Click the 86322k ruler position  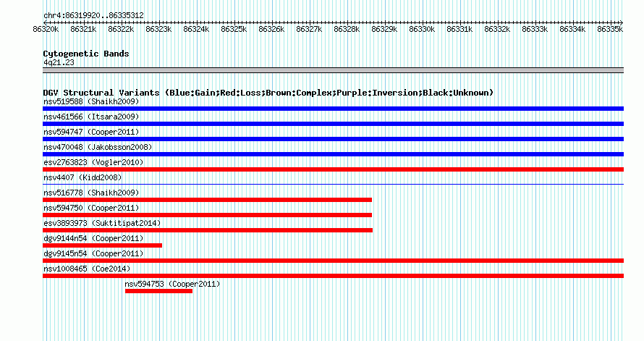tap(121, 29)
